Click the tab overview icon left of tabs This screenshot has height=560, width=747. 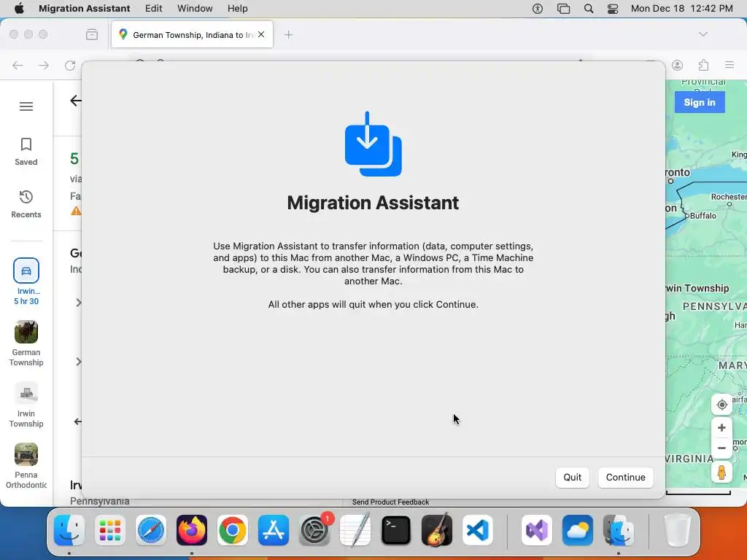coord(92,34)
